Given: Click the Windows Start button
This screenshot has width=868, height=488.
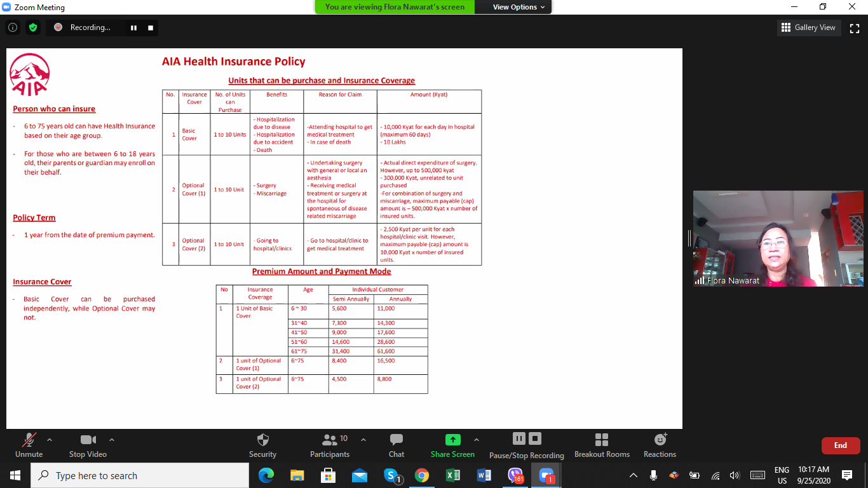Looking at the screenshot, I should (15, 475).
